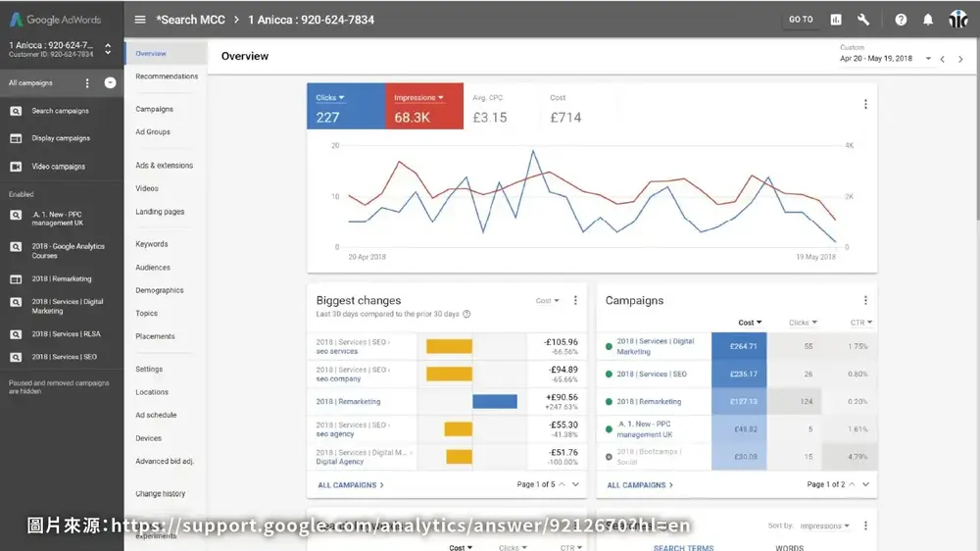Click the help icon beside prior 30 days

tap(466, 314)
